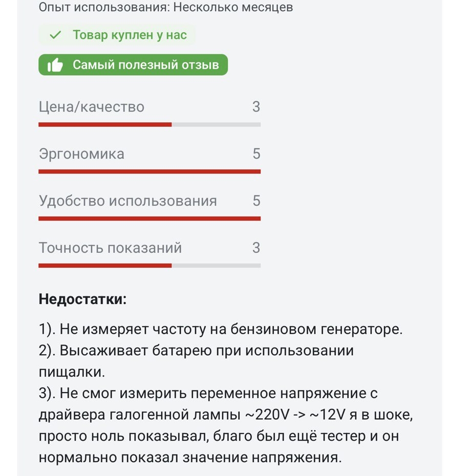Click the Цена/качество score number 3
The width and height of the screenshot is (452, 476).
[256, 106]
